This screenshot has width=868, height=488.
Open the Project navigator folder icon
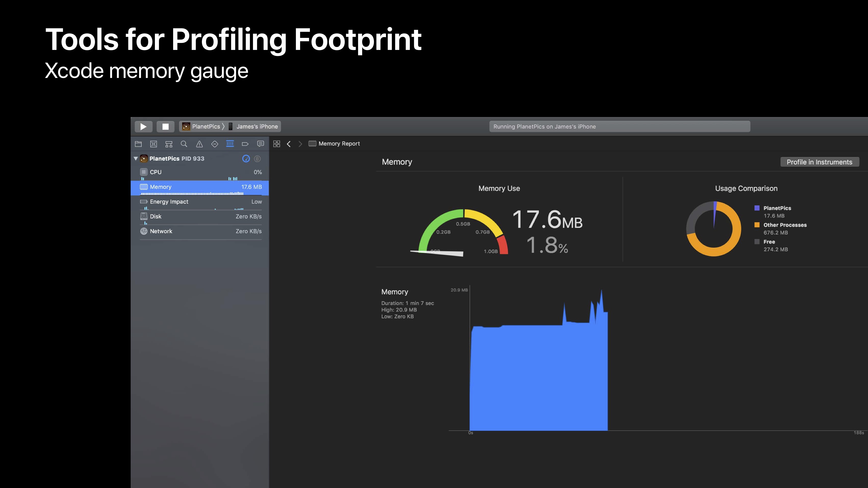tap(138, 144)
